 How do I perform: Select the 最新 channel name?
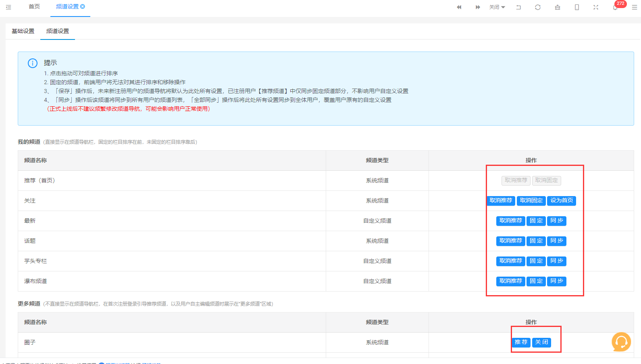pyautogui.click(x=30, y=221)
